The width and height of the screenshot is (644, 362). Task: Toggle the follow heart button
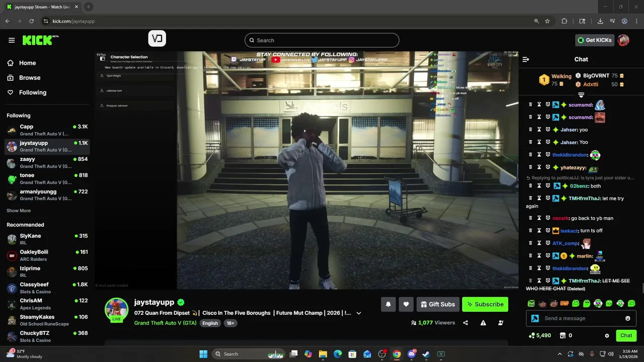tap(406, 304)
